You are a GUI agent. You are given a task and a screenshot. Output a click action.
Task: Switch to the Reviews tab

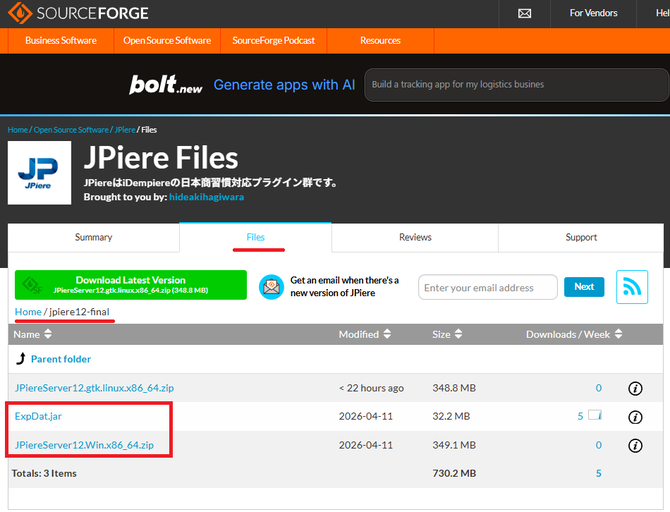click(x=415, y=237)
